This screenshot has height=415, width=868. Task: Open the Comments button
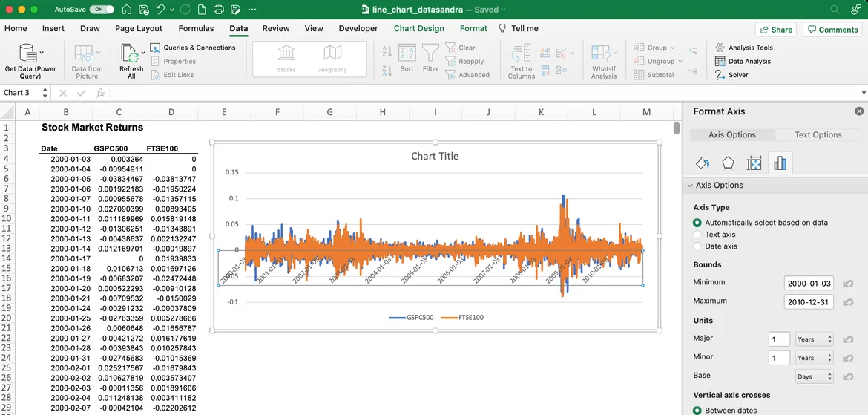[832, 30]
